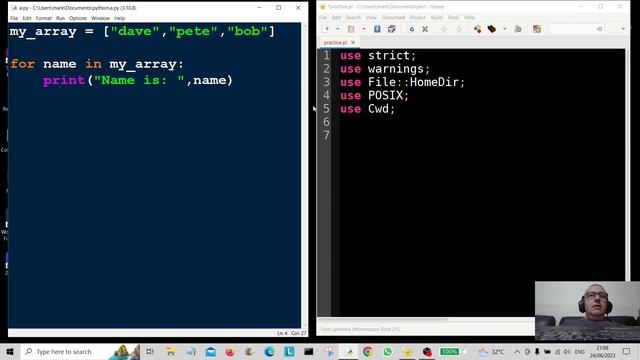Click the Geany New file icon
The width and height of the screenshot is (640, 360).
(326, 29)
